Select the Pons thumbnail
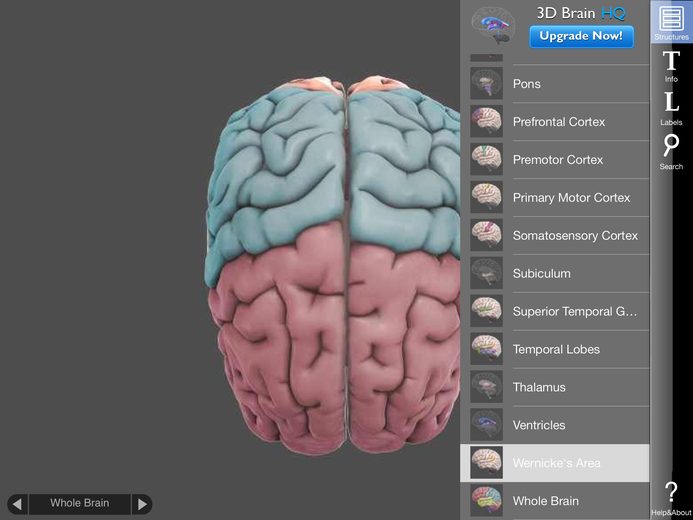Screen dimensions: 693x520 [x=486, y=83]
